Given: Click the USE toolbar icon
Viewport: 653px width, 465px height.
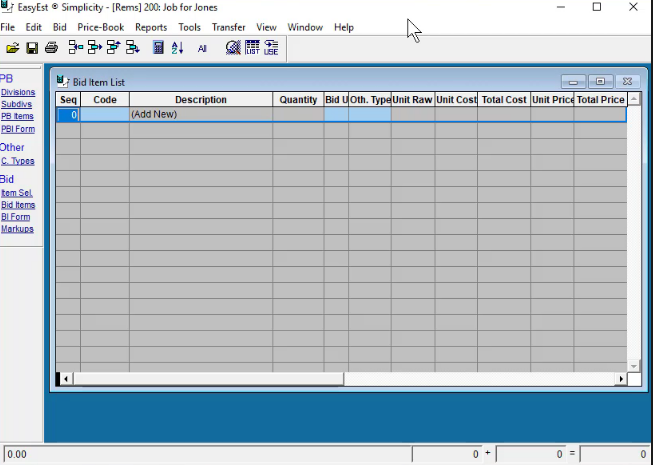Looking at the screenshot, I should tap(271, 47).
